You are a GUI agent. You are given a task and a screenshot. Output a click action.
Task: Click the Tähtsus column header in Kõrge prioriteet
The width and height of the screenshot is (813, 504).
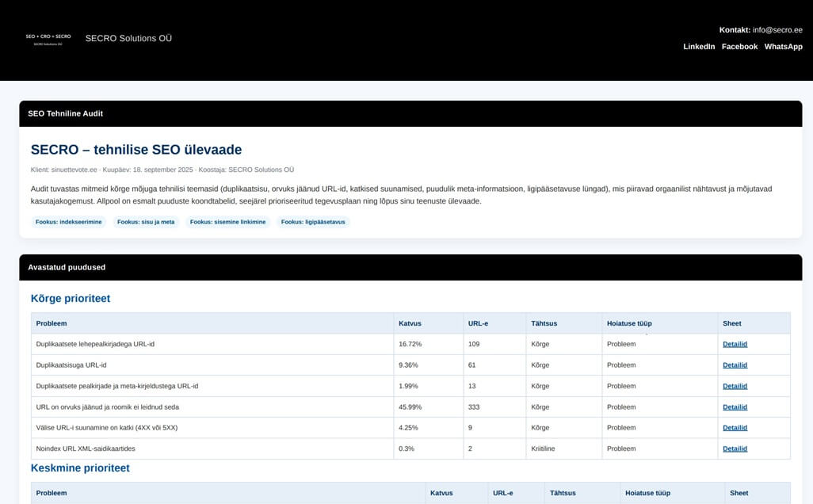544,323
